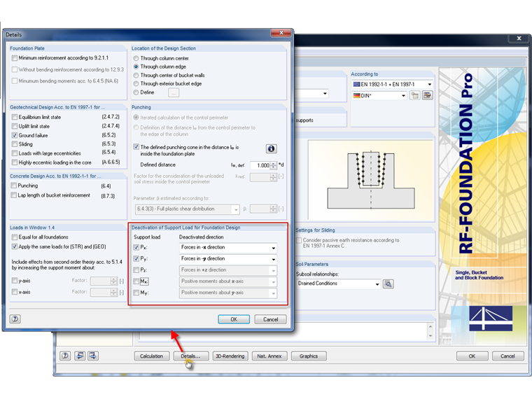The height and width of the screenshot is (399, 532).
Task: Select Through exterior bucket edge
Action: pos(136,84)
